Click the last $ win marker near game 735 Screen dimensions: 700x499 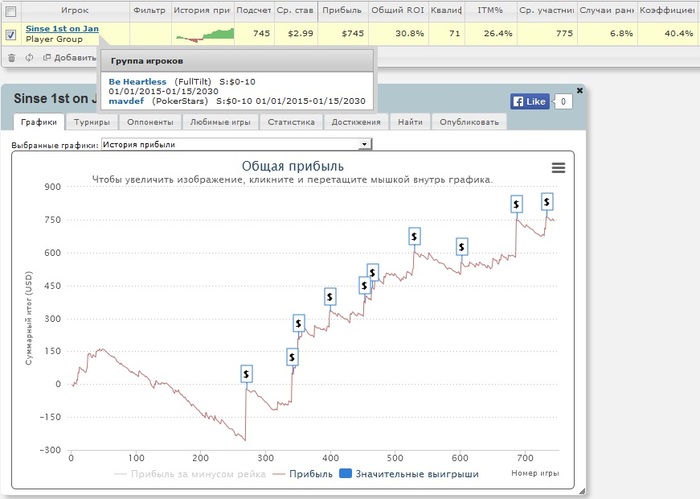pyautogui.click(x=547, y=202)
